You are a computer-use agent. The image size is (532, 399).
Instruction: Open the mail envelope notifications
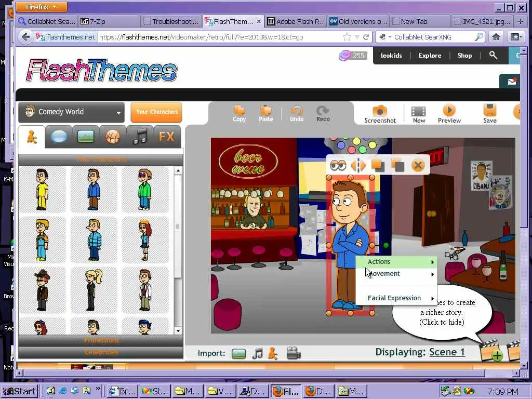512,82
